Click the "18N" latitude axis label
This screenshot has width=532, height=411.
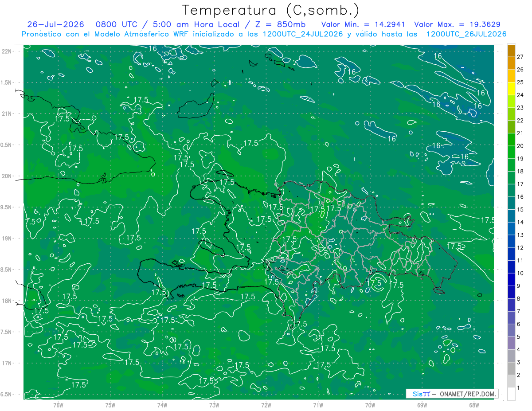pos(8,301)
